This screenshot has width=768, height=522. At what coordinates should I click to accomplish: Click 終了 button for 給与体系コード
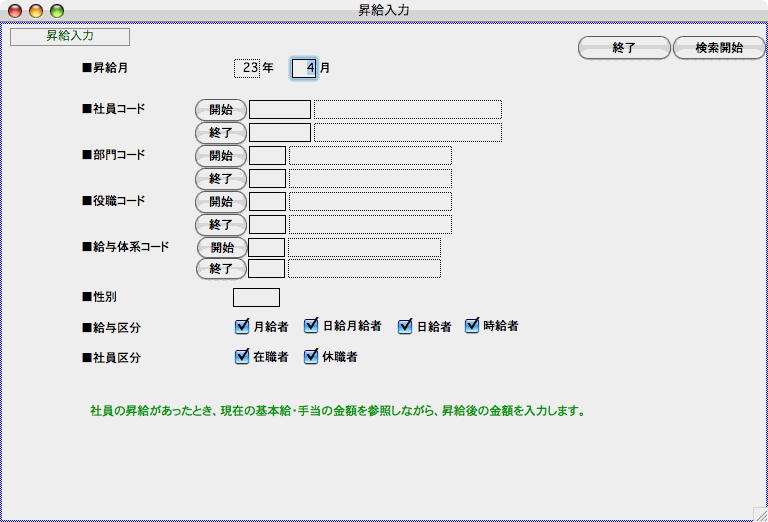pos(222,269)
